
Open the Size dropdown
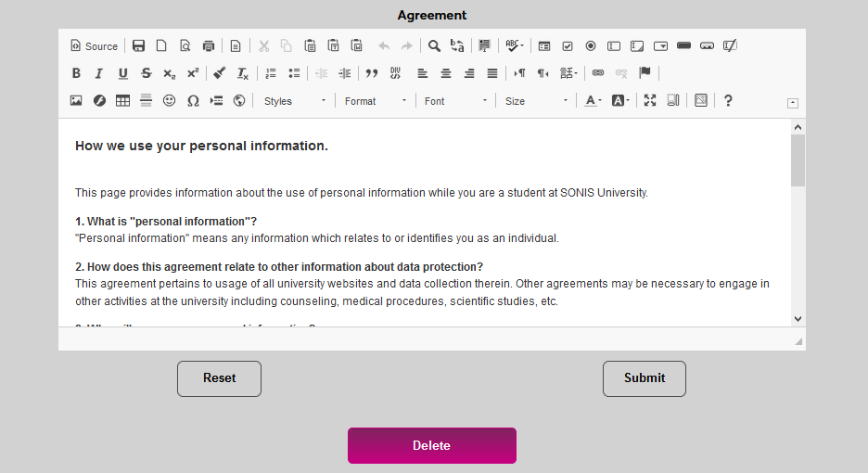coord(536,101)
